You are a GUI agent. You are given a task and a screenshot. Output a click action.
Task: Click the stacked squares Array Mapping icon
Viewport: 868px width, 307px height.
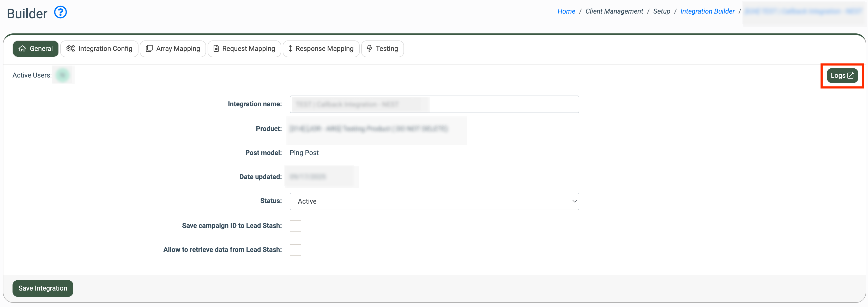149,49
